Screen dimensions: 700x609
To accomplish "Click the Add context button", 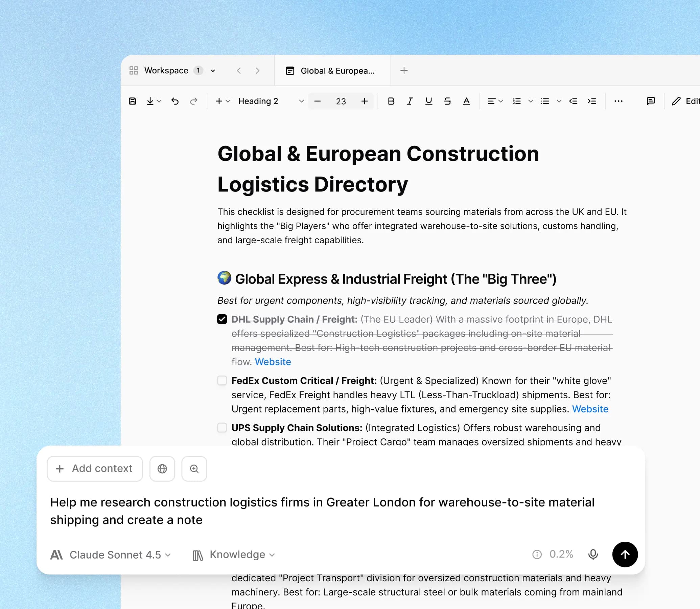I will [x=95, y=469].
